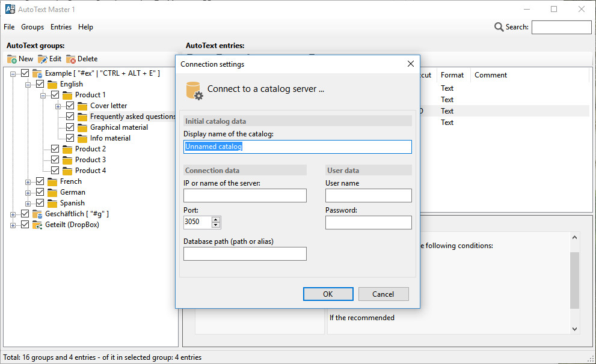Collapse the Product 1 tree node

point(43,96)
